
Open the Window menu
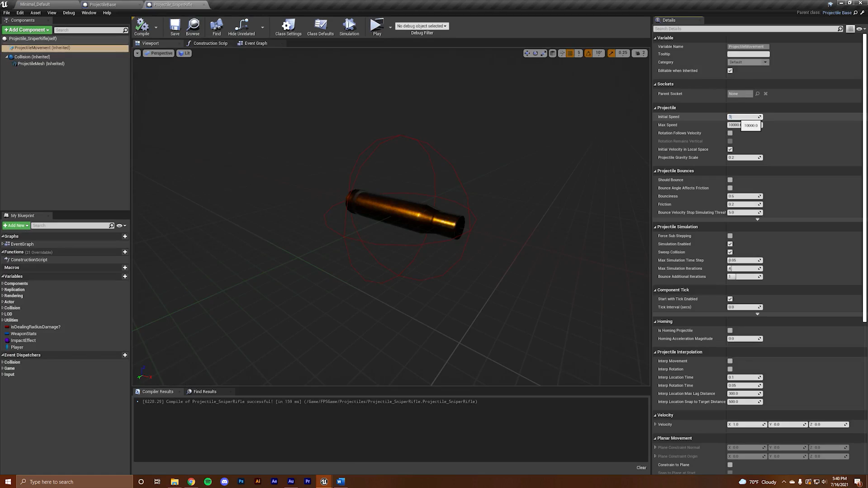[x=89, y=13]
